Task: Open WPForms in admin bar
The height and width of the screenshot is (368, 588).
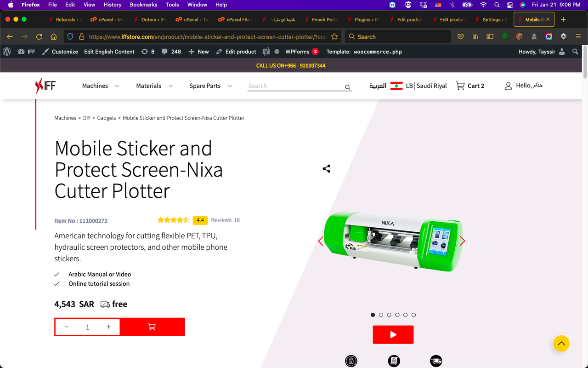Action: click(302, 52)
